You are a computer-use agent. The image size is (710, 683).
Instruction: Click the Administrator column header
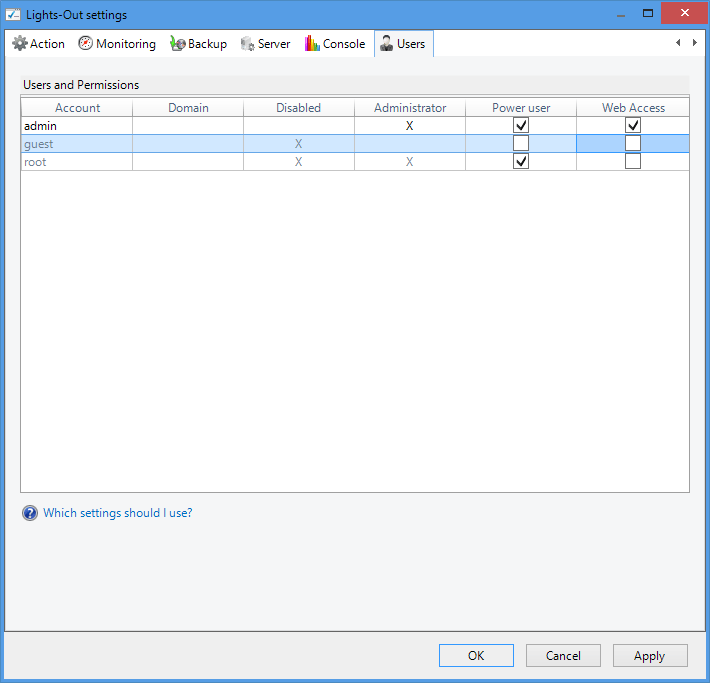tap(410, 108)
